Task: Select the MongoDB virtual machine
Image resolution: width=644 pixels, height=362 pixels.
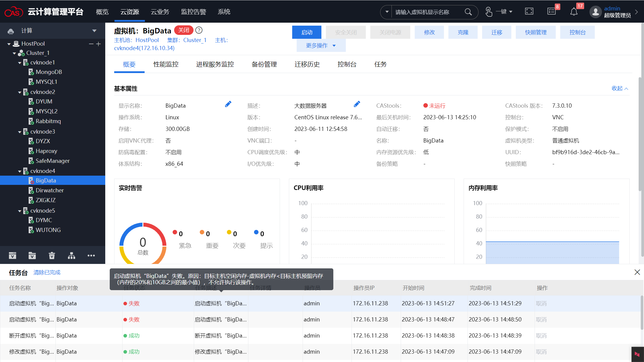Action: (x=49, y=72)
